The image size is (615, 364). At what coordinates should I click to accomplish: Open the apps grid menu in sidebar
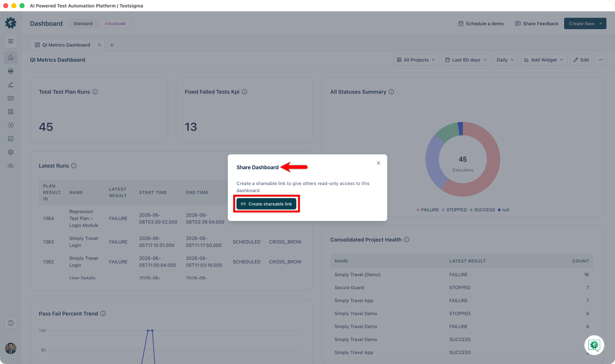(10, 41)
